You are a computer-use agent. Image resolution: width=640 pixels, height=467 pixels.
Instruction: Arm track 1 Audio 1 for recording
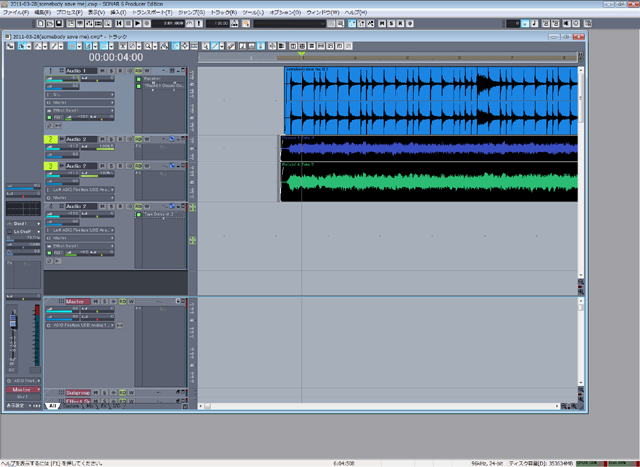[120, 71]
